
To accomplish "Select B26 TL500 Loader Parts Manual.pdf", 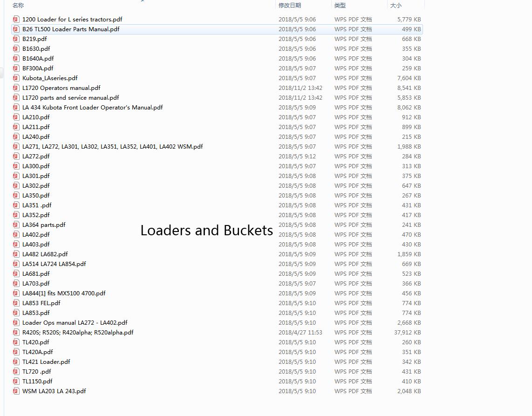I will [x=71, y=29].
